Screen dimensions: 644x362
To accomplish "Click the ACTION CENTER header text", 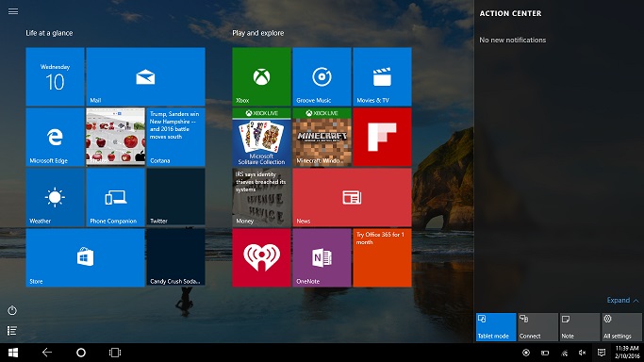I will (x=510, y=13).
